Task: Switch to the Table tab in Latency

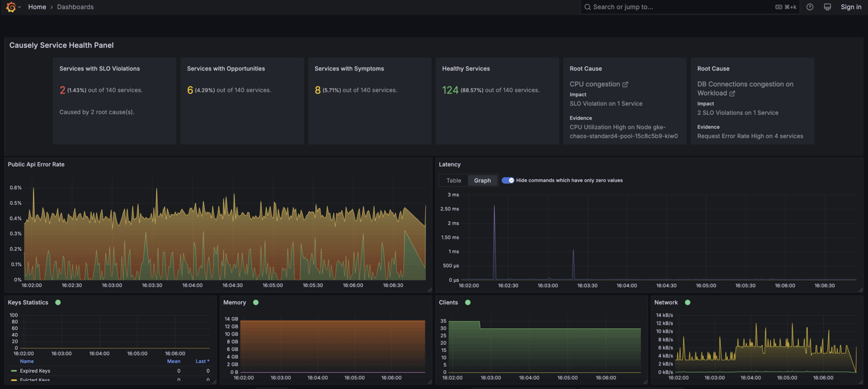Action: pyautogui.click(x=453, y=180)
